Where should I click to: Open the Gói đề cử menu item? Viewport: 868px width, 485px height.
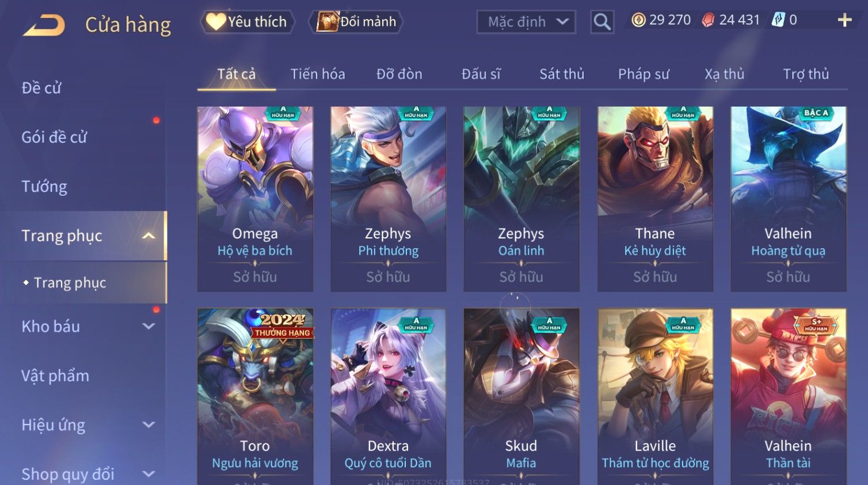[54, 137]
